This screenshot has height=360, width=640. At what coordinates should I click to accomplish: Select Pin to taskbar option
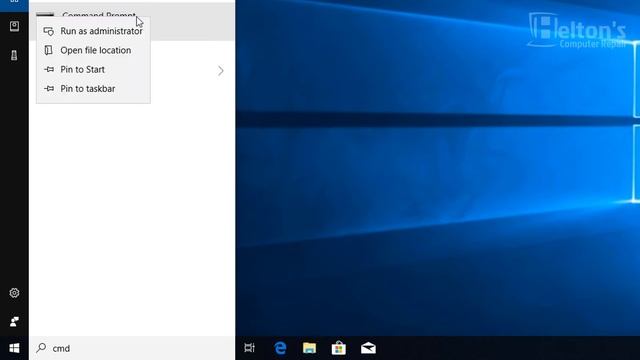coord(93,89)
